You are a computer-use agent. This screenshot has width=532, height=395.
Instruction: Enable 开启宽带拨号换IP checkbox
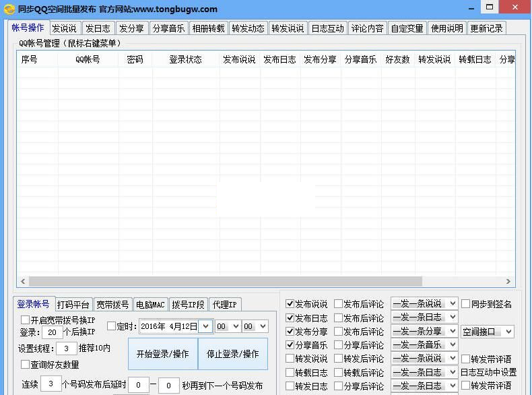click(x=26, y=320)
